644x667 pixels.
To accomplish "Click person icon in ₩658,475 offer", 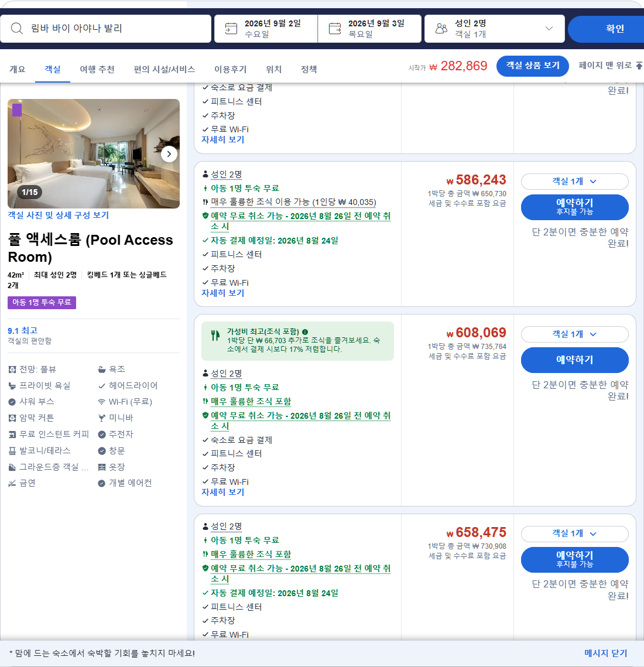I will click(205, 526).
